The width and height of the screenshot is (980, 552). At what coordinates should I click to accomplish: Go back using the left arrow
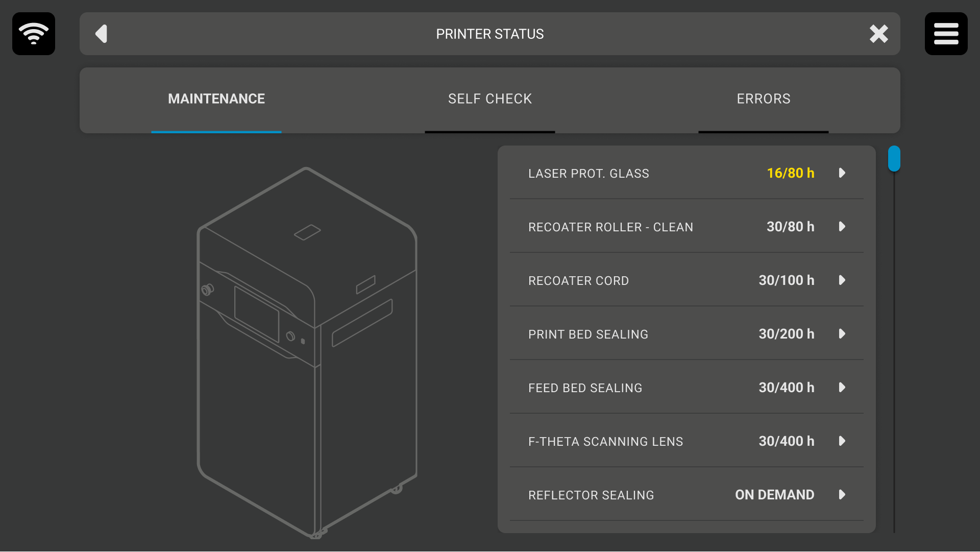tap(102, 34)
